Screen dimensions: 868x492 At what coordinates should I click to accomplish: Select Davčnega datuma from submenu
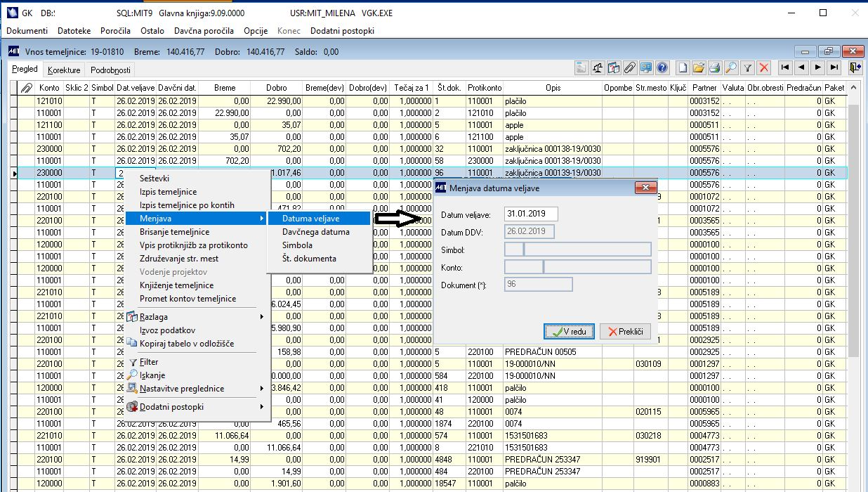point(315,232)
